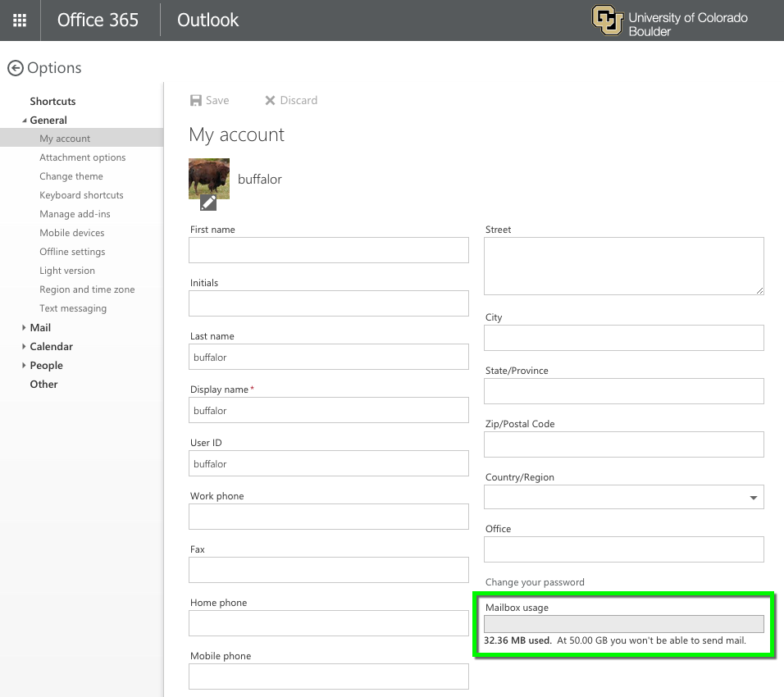Open the Office 365 app launcher grid
Image resolution: width=784 pixels, height=697 pixels.
[20, 20]
